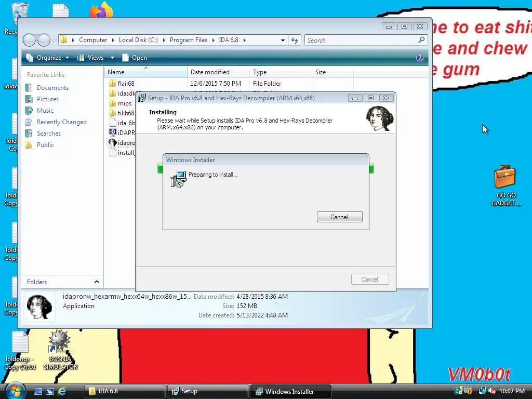Click flair68 date modified 12/6/2015 7:50 PM
This screenshot has width=532, height=399.
(x=216, y=84)
